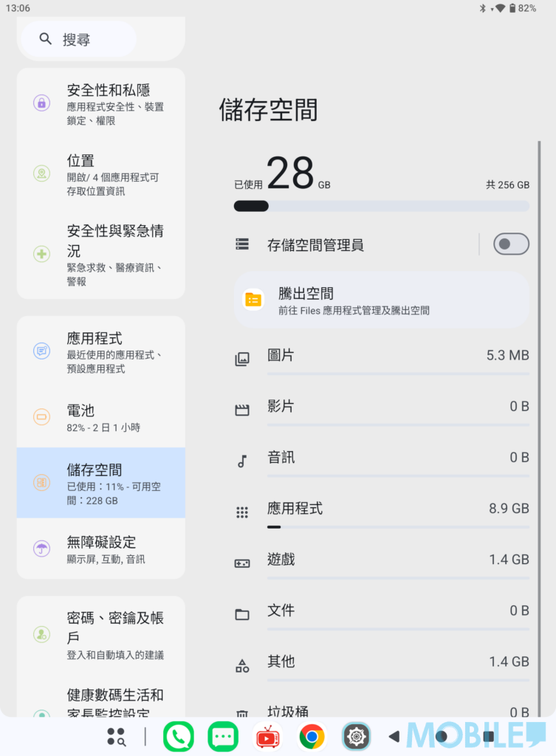Launch the green Phone app

(178, 736)
